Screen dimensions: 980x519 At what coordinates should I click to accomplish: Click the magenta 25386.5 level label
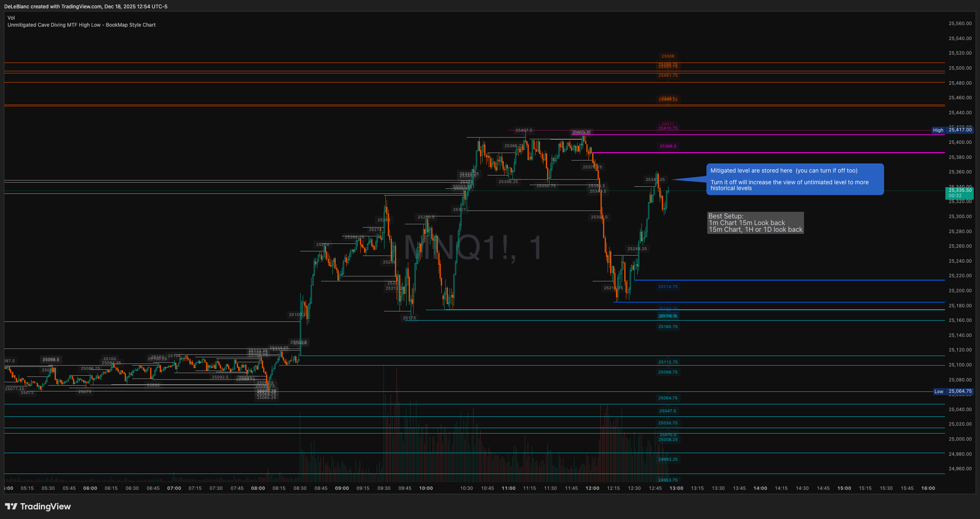pyautogui.click(x=668, y=146)
